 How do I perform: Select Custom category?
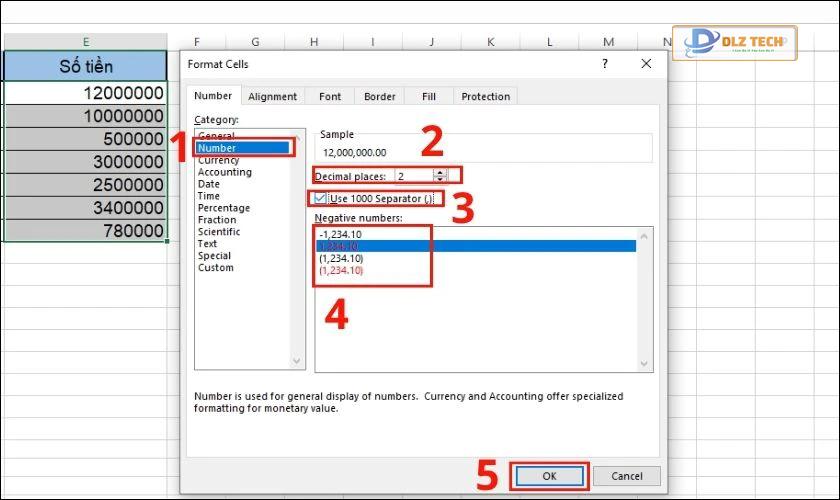tap(216, 267)
